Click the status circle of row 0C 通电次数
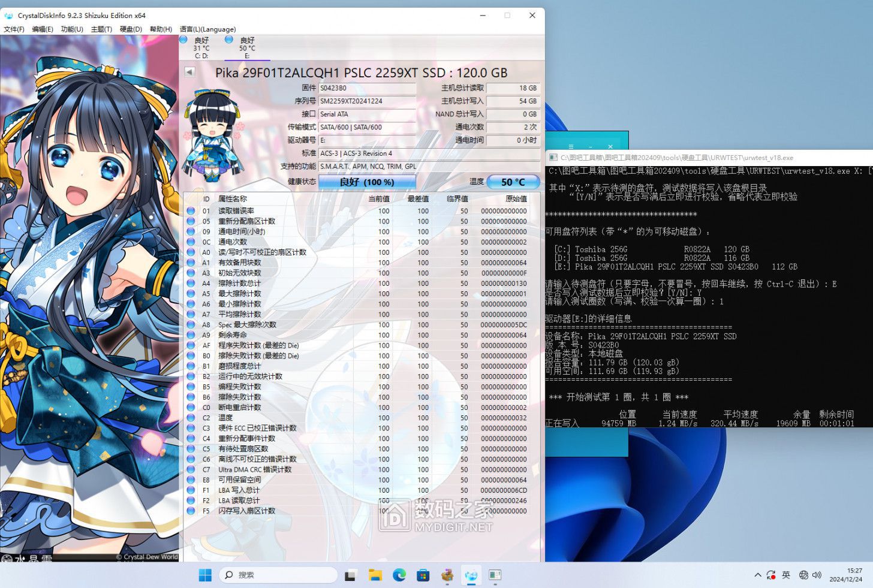Screen dimensions: 873x588 (191, 242)
